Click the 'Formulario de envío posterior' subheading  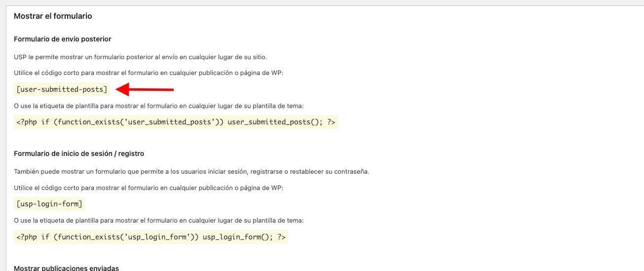(x=63, y=39)
